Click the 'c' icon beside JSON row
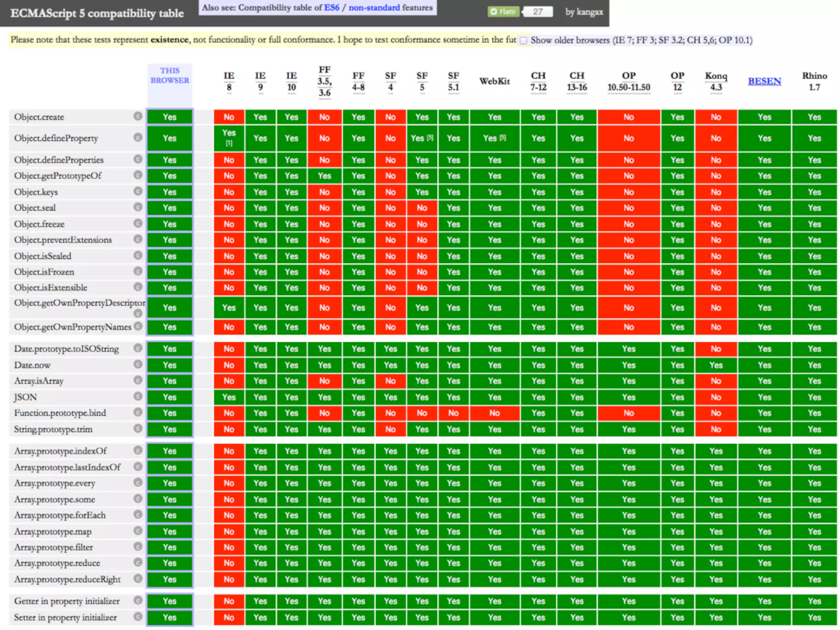Image resolution: width=840 pixels, height=630 pixels. pos(138,397)
